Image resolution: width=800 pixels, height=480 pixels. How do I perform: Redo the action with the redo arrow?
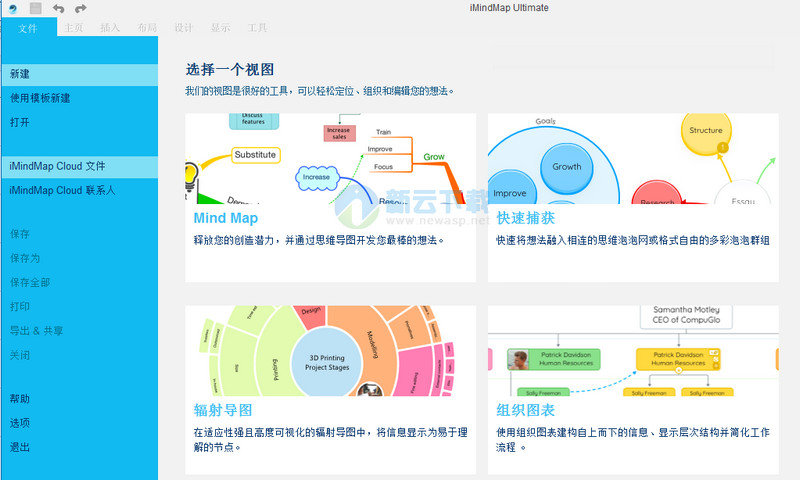81,9
